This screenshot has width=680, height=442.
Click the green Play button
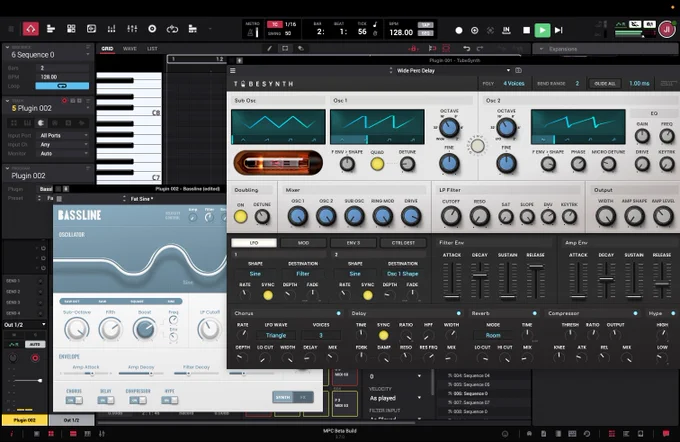tap(542, 30)
